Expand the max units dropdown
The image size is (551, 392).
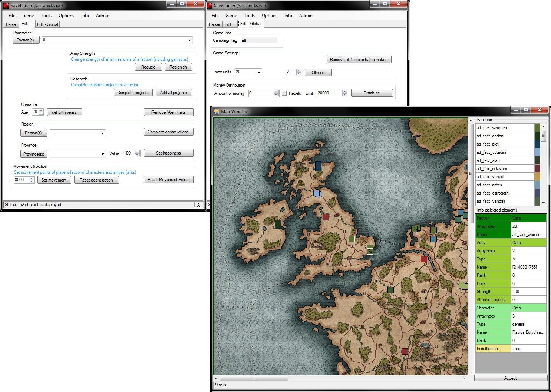[258, 72]
